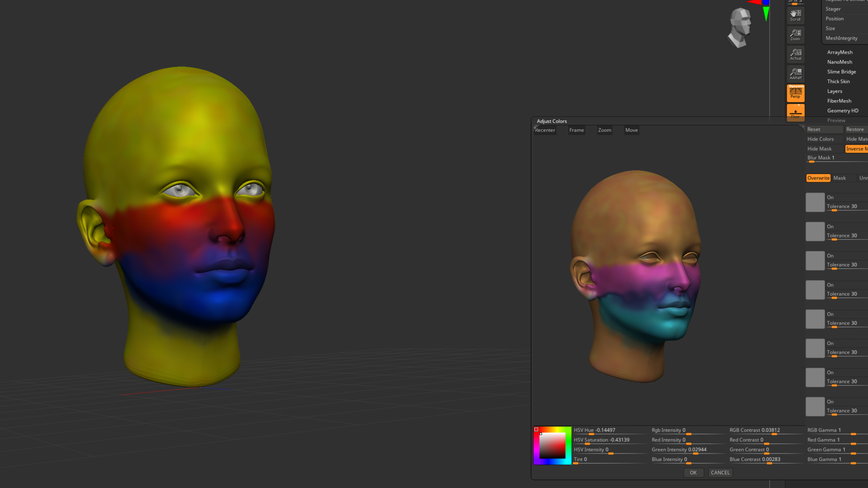This screenshot has width=868, height=488.
Task: Select the Actual size icon
Action: (x=795, y=54)
